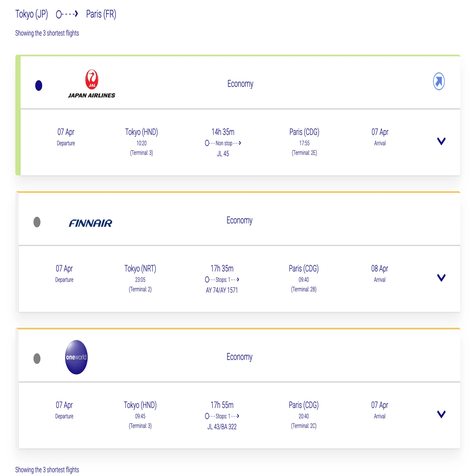The image size is (476, 476).
Task: Click the Stops: 1 indicator on oneworld flight
Action: [x=222, y=416]
